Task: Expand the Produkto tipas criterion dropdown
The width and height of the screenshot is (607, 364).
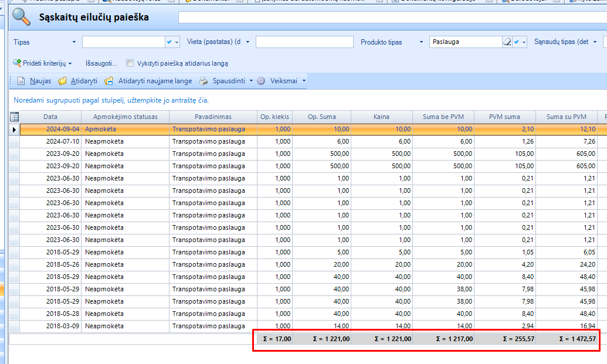Action: [421, 42]
